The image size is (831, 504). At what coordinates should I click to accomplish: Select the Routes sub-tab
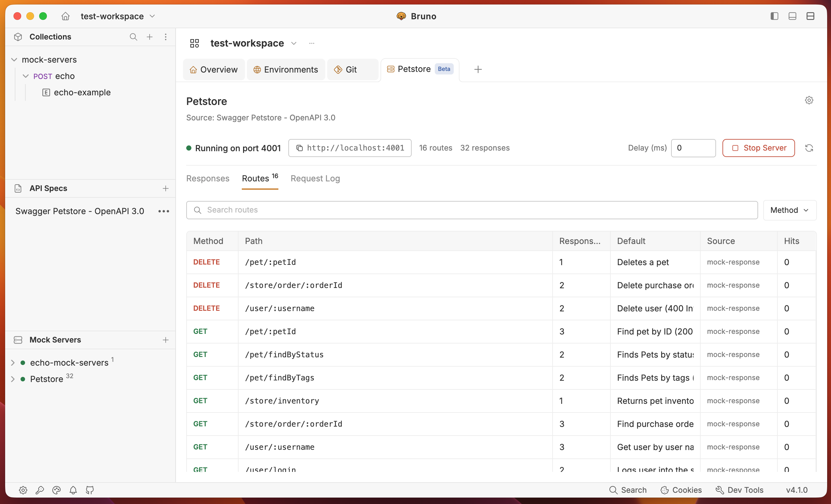coord(260,178)
